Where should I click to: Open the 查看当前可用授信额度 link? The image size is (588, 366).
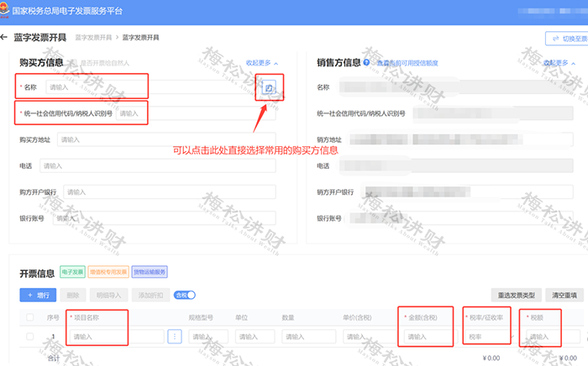[x=407, y=63]
